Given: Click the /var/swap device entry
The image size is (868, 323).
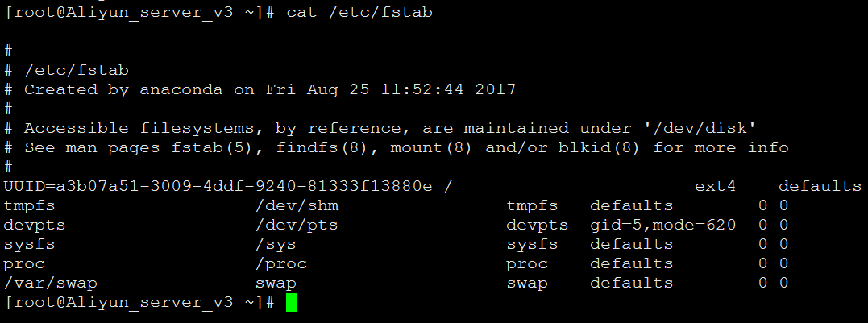Looking at the screenshot, I should point(51,284).
